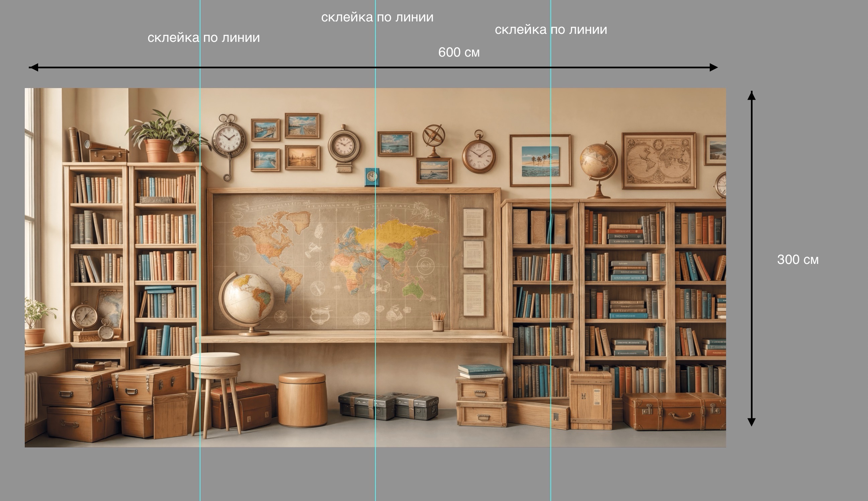This screenshot has width=868, height=501.
Task: Select the '300 см' height label
Action: (x=797, y=260)
